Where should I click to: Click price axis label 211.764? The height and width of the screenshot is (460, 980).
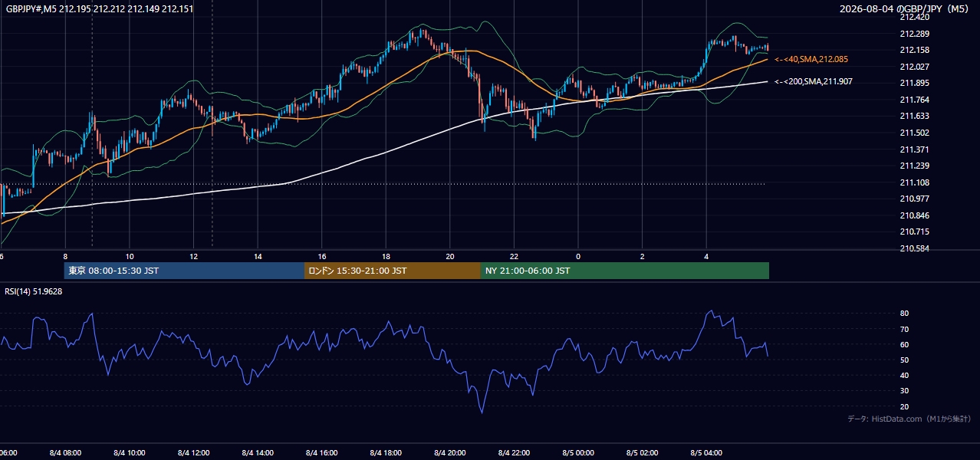tap(914, 100)
